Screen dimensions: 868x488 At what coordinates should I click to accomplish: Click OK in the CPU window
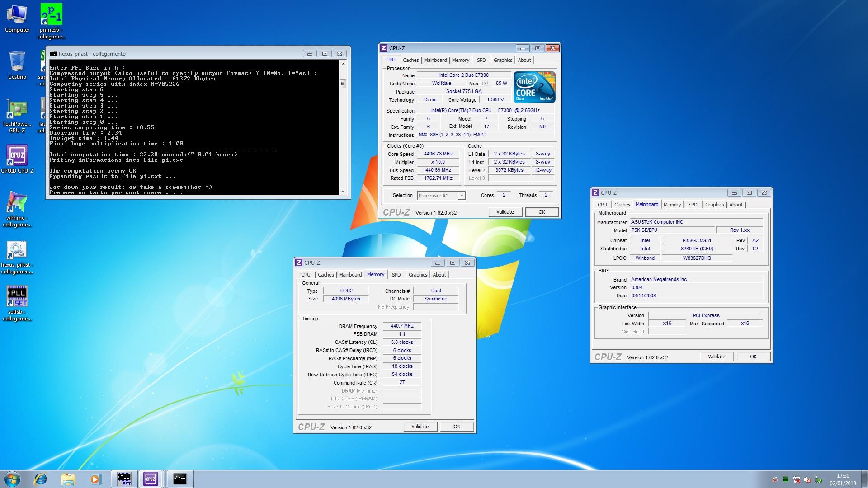click(542, 212)
